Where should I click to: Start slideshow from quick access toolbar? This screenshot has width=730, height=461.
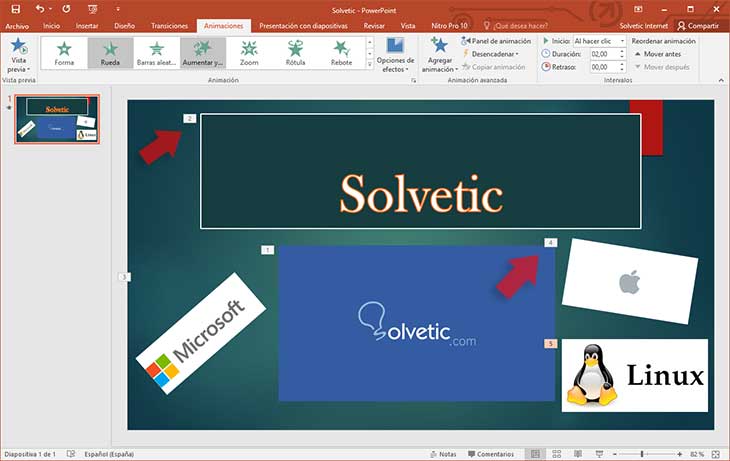point(93,9)
